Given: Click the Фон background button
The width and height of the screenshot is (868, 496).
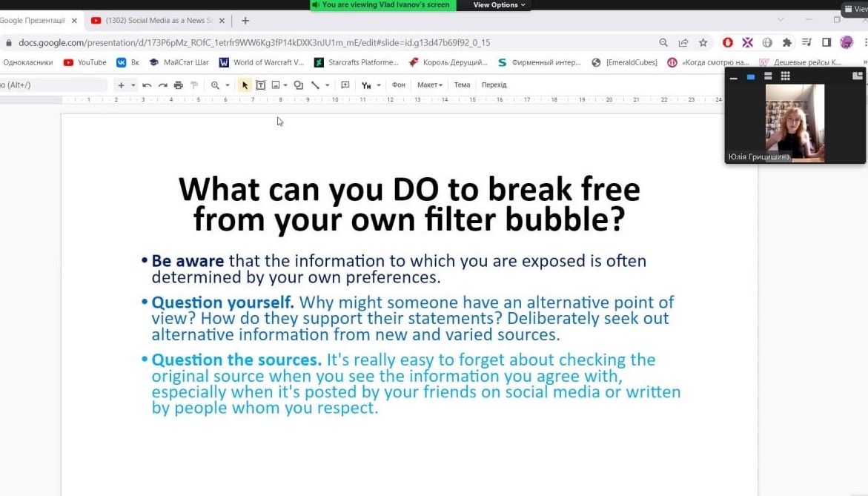Looking at the screenshot, I should [399, 85].
